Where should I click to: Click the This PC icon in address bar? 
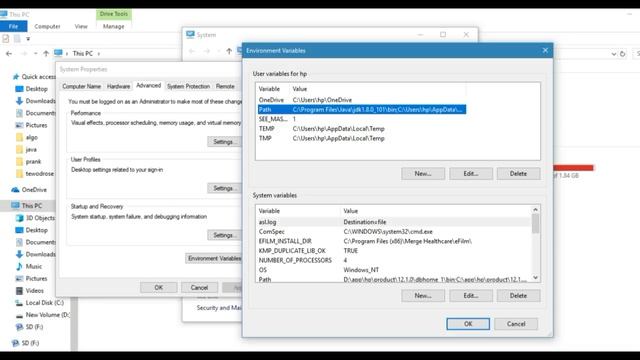point(58,53)
